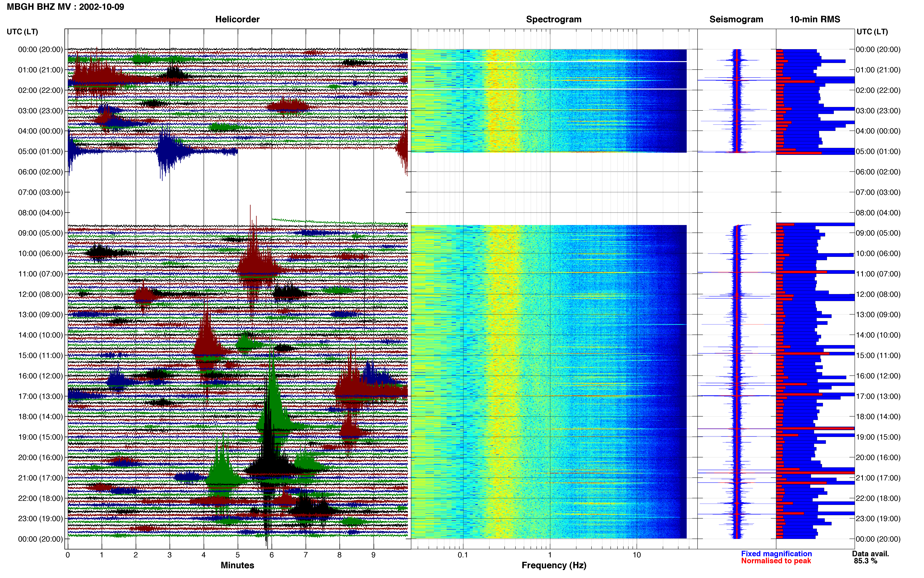Click '12:00 (08:00)' on the Helicorder time axis
This screenshot has width=924, height=578.
(41, 294)
